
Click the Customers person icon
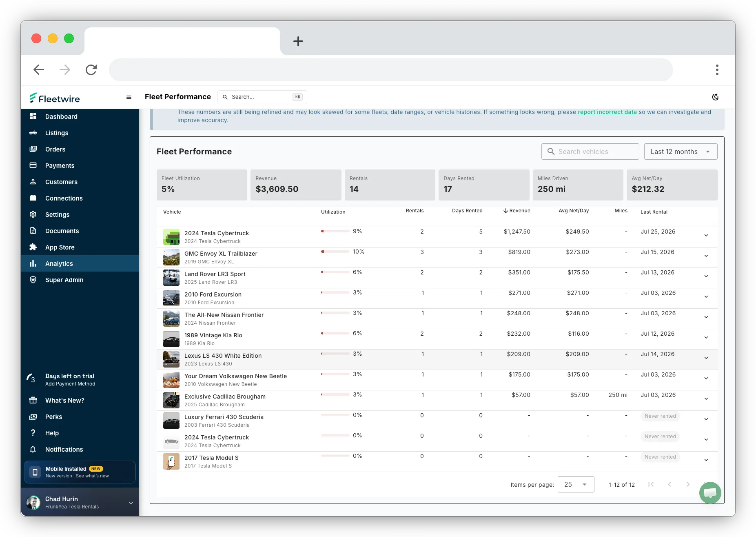click(33, 182)
